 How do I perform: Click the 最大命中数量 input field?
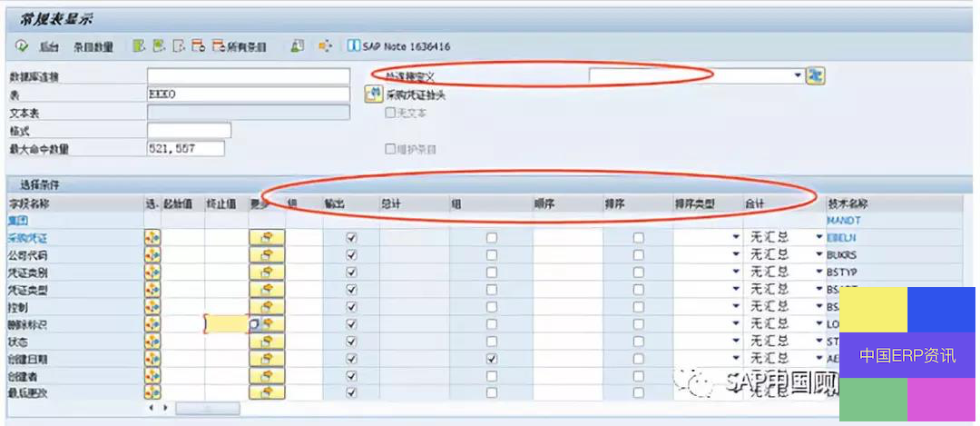[x=185, y=148]
